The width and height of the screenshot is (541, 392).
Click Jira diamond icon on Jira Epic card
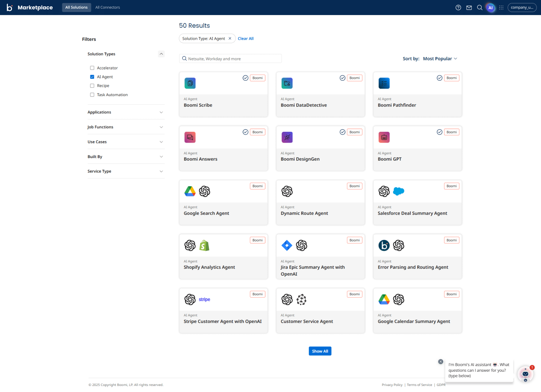[287, 246]
